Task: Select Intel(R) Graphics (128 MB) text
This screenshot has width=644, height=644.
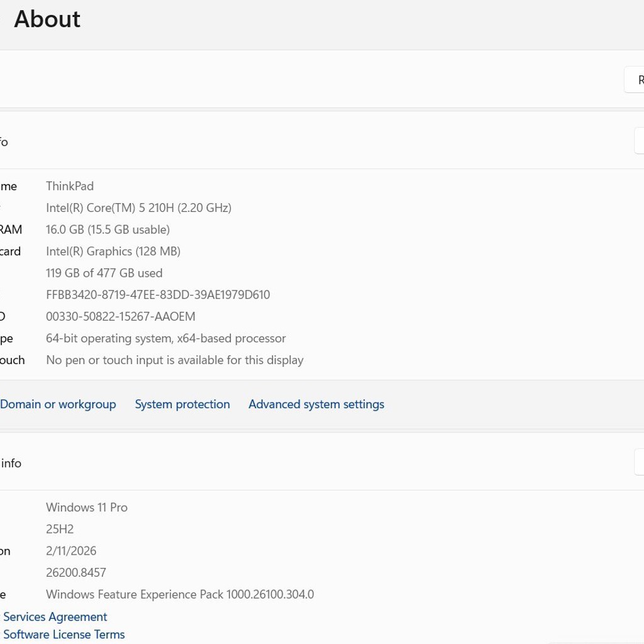Action: pos(113,252)
